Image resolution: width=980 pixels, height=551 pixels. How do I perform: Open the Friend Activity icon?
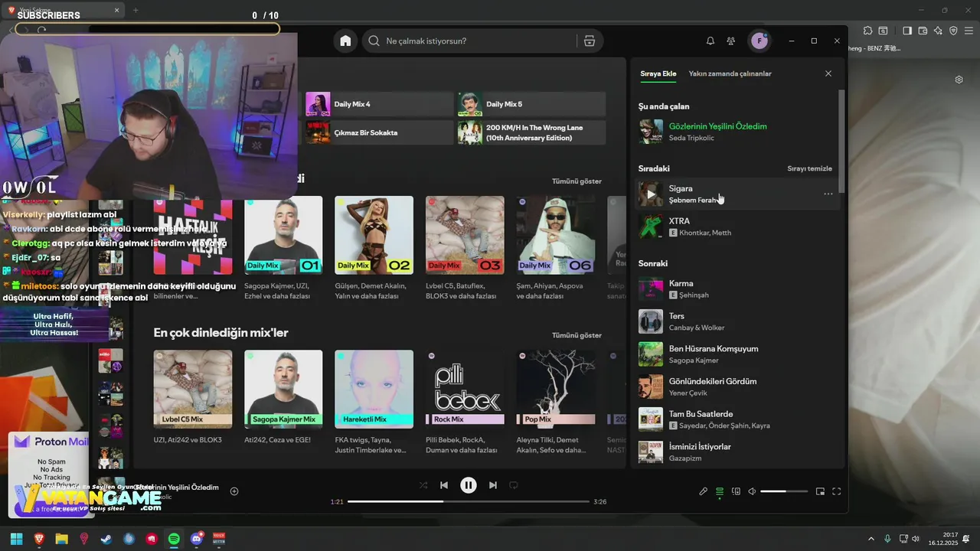[731, 41]
